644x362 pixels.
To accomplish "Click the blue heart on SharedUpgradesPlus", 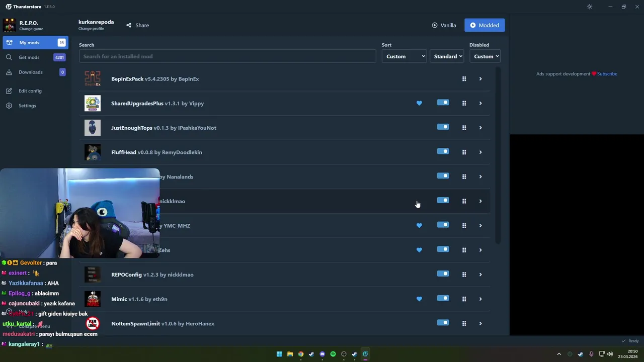I will coord(419,103).
